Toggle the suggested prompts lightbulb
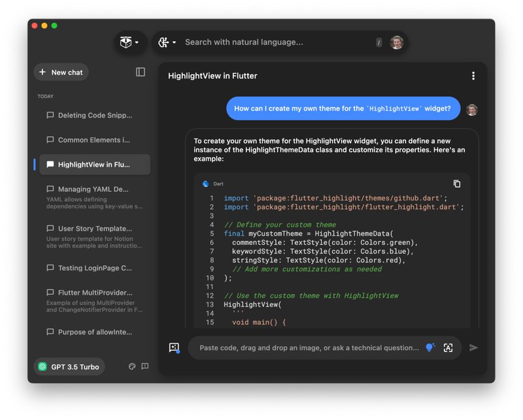Viewport: 523px width, 420px height. (x=430, y=347)
